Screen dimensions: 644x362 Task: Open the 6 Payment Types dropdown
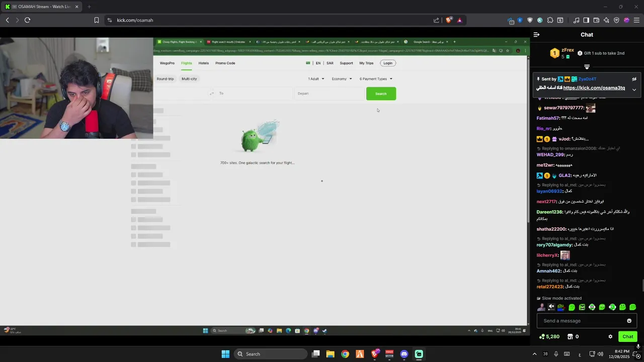(376, 79)
